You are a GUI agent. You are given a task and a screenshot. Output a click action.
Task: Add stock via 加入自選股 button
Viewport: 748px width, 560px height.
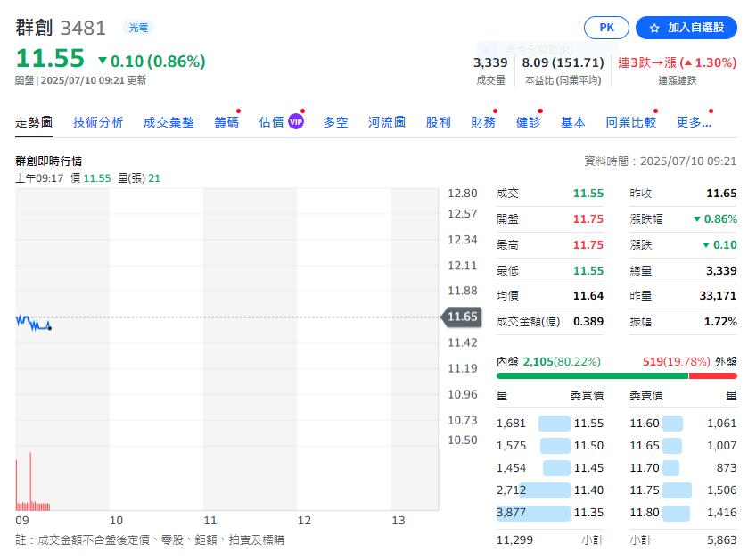click(x=686, y=28)
